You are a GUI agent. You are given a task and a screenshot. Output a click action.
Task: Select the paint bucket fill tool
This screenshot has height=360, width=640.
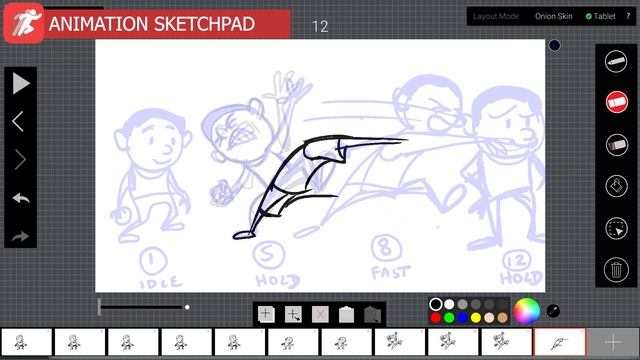tap(616, 186)
